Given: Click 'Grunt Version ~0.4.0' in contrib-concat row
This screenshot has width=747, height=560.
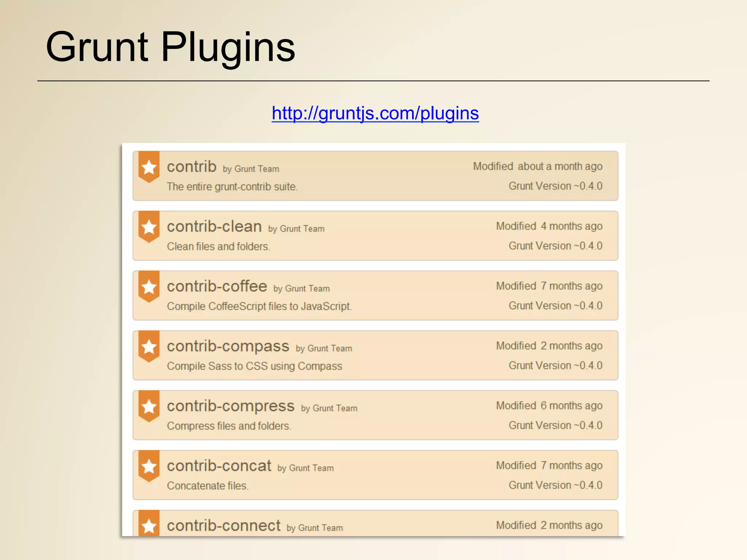Looking at the screenshot, I should coord(556,485).
